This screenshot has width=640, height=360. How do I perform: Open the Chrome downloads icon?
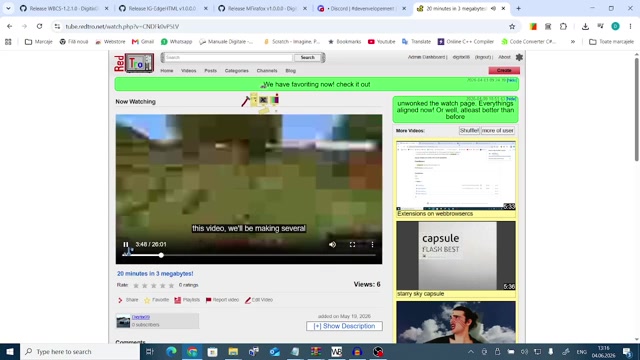pyautogui.click(x=585, y=27)
